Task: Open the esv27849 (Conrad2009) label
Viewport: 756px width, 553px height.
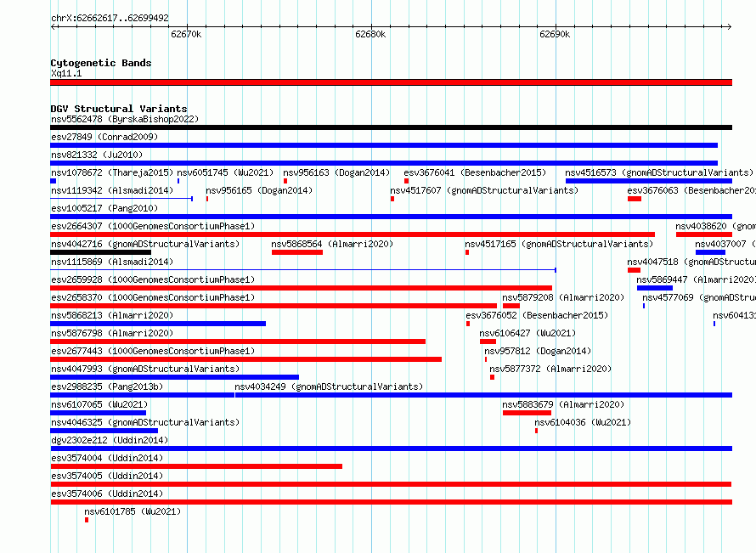Action: 104,137
